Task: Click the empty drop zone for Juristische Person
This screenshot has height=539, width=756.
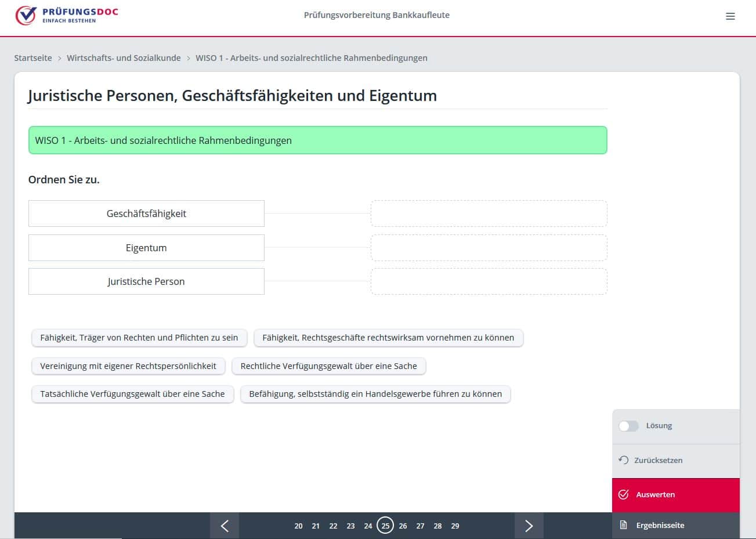Action: (489, 281)
